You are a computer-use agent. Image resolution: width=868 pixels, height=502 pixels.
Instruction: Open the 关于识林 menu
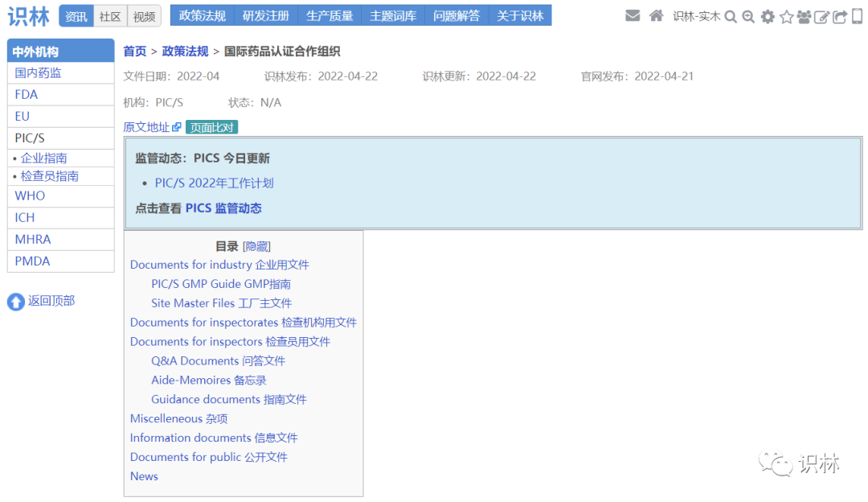520,15
